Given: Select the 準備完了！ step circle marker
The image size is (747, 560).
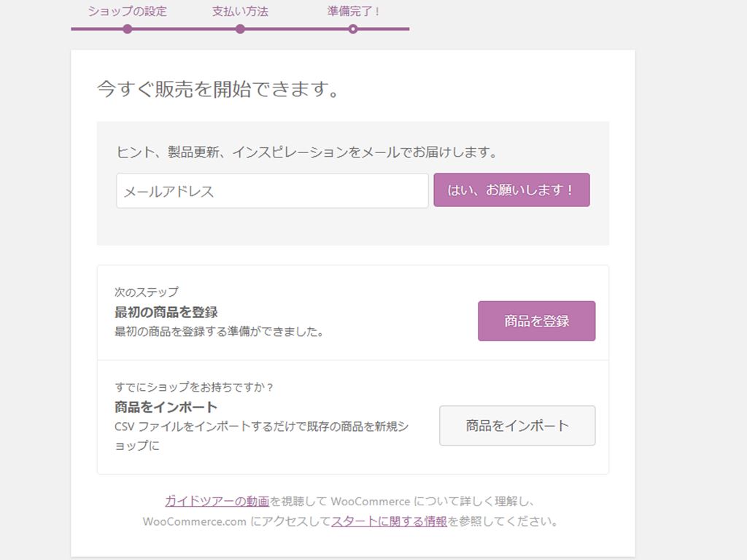Looking at the screenshot, I should tap(353, 29).
